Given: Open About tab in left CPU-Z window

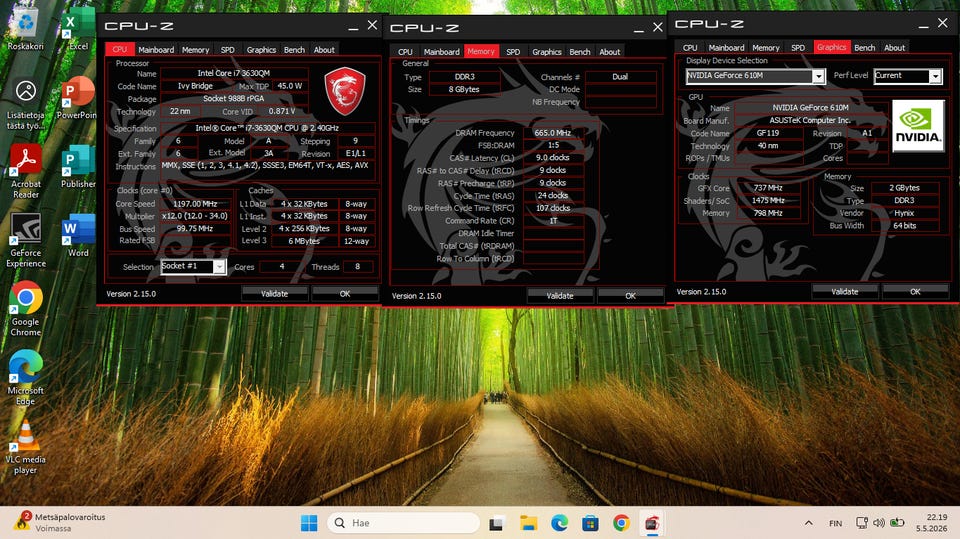Looking at the screenshot, I should coord(324,50).
